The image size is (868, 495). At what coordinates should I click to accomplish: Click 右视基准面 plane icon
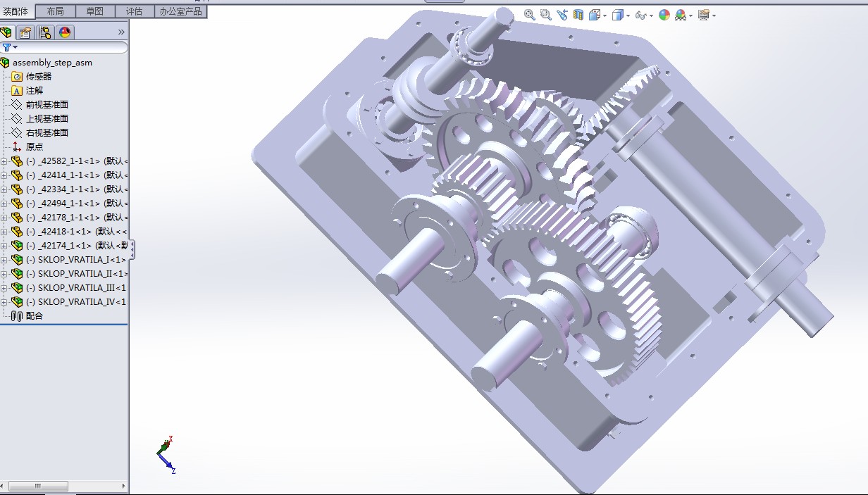17,132
